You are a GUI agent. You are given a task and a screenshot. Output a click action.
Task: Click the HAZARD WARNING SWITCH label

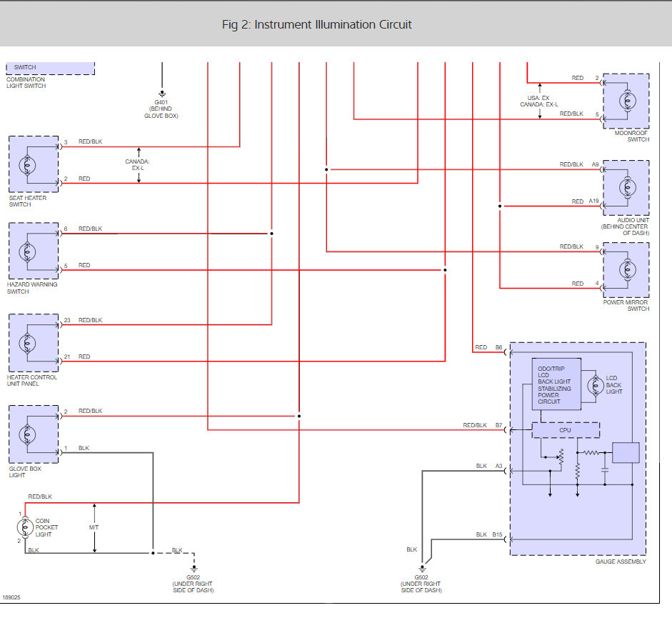point(31,288)
